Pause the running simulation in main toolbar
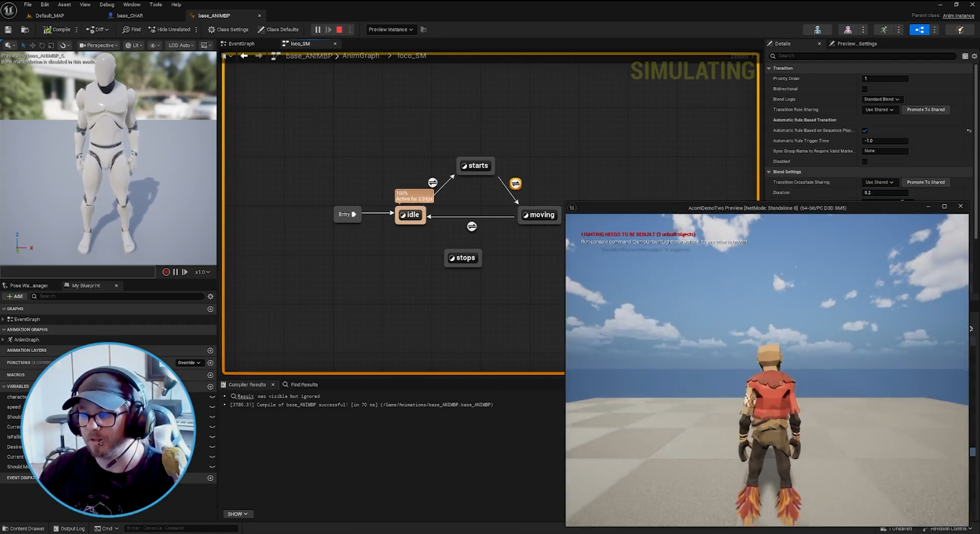Screen dimensions: 980x534 (x=318, y=30)
